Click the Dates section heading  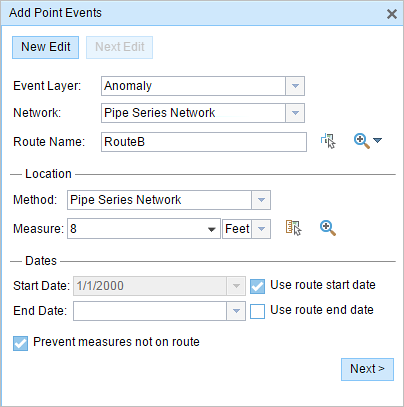[x=41, y=261]
